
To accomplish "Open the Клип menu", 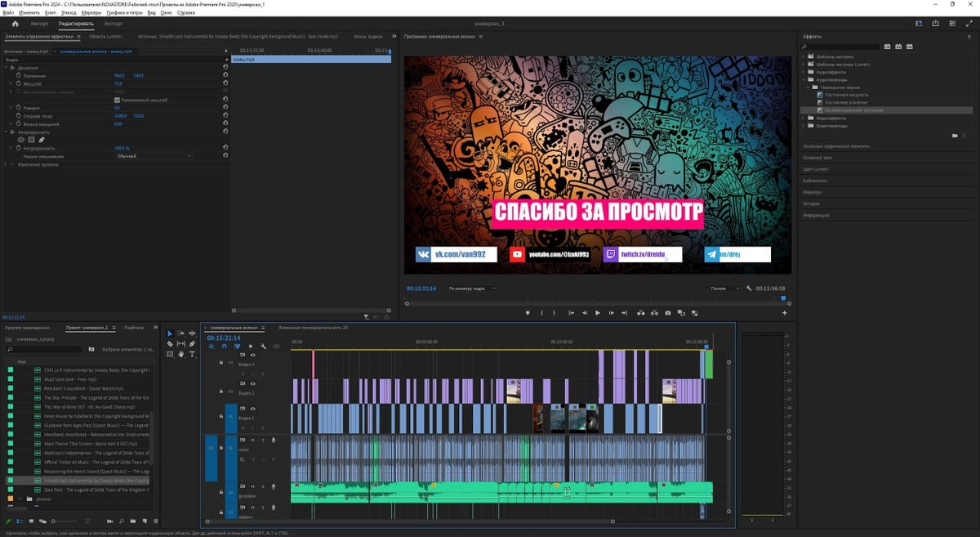I will (51, 13).
